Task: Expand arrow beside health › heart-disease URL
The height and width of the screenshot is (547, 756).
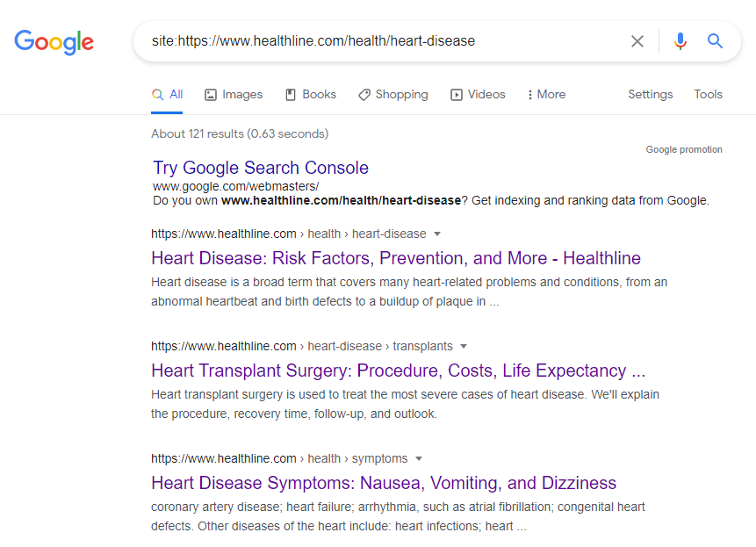Action: [437, 234]
